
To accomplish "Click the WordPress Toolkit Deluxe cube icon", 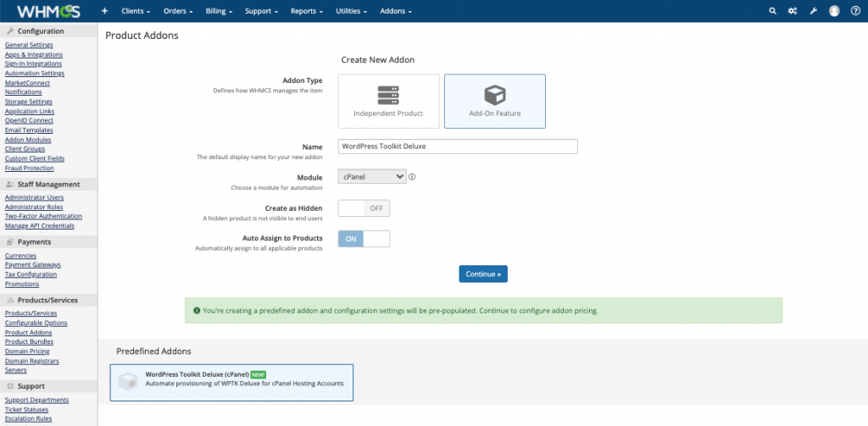I will tap(129, 382).
